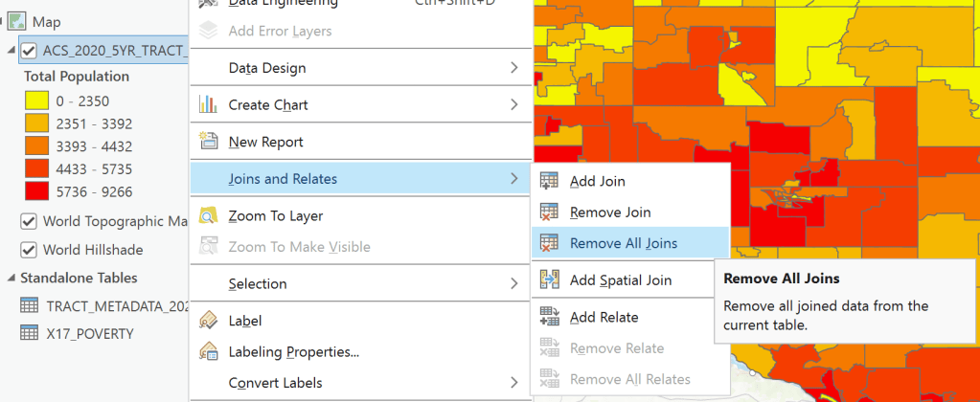980x402 pixels.
Task: Click the Remove Join table icon
Action: pos(550,212)
